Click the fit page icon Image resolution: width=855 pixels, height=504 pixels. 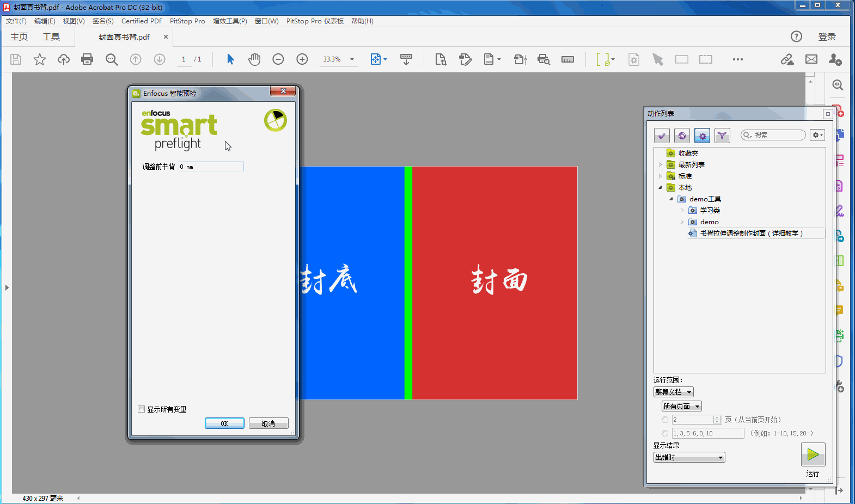[376, 59]
